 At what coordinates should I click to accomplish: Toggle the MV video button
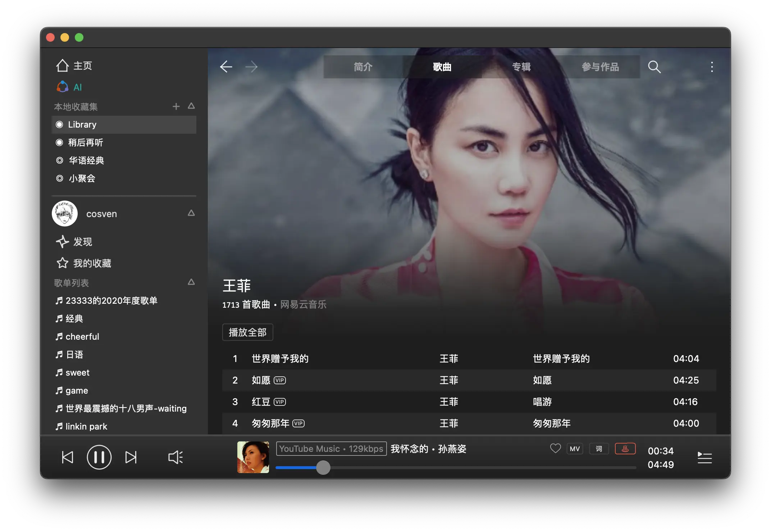pos(575,449)
